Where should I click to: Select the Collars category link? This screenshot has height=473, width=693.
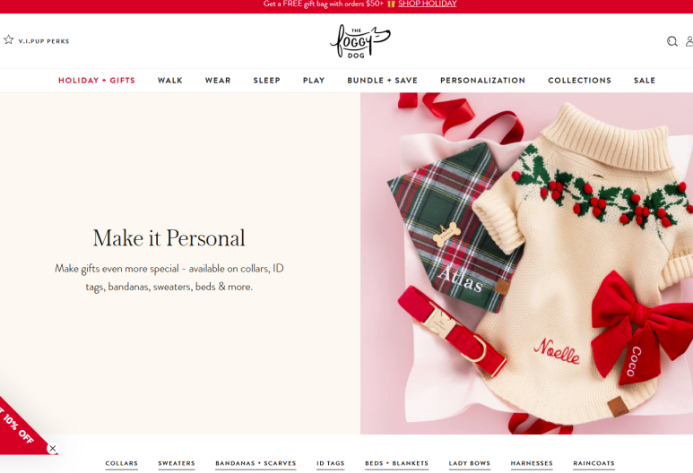pos(122,463)
